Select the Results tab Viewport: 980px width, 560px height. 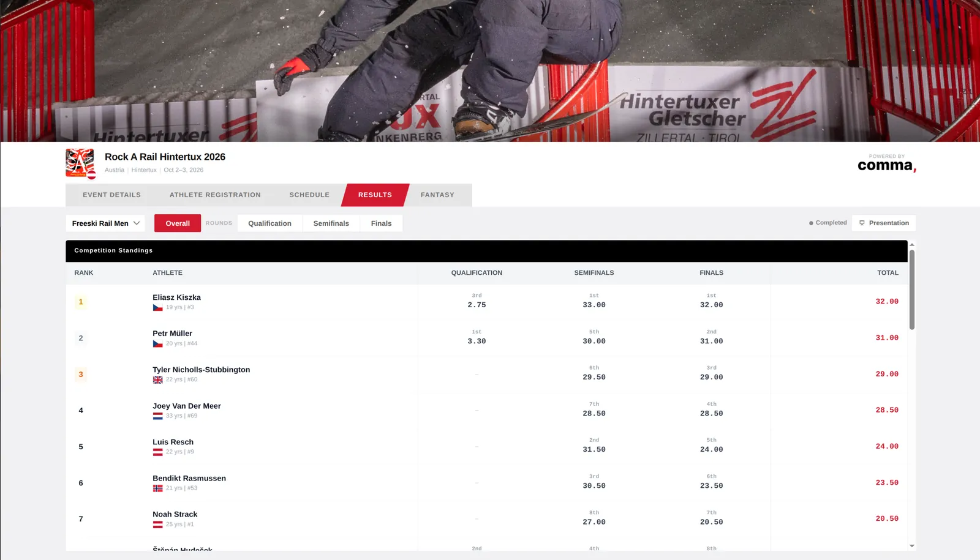(x=375, y=195)
